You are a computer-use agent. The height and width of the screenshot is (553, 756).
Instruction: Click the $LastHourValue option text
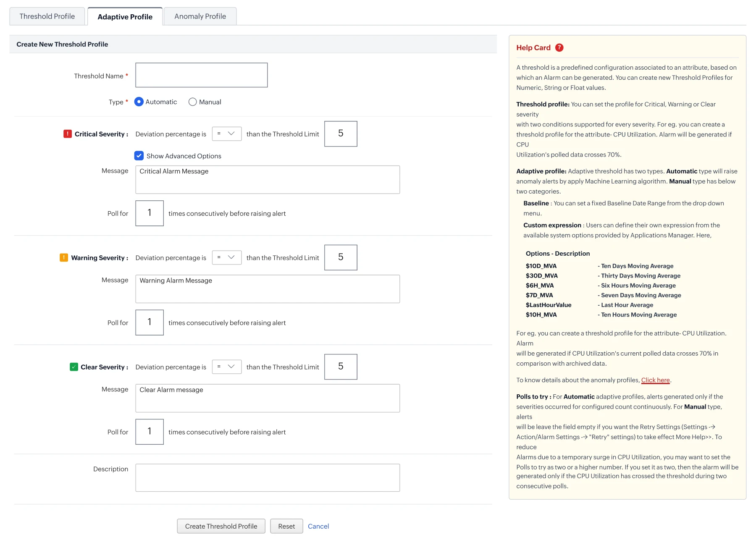pos(549,305)
